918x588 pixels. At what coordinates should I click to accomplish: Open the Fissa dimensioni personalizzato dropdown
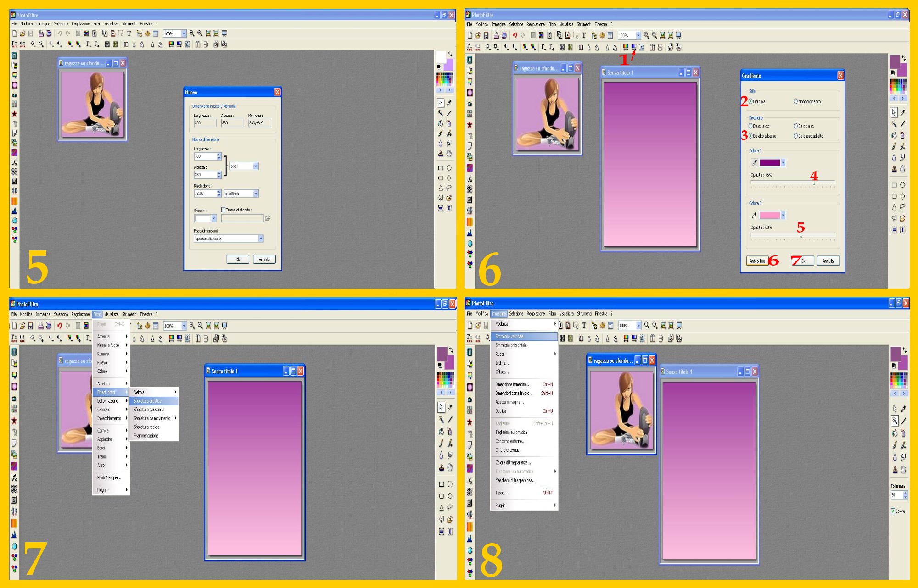coord(260,239)
